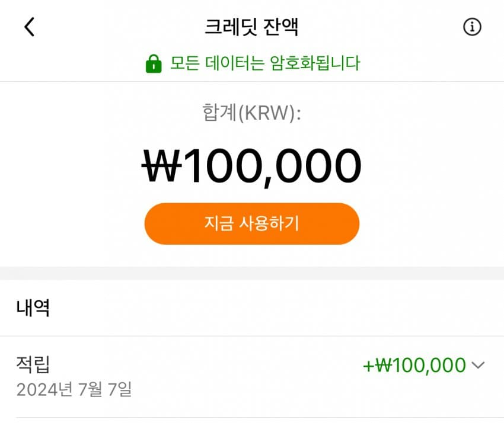The width and height of the screenshot is (504, 423).
Task: Expand the 적립 entry chevron
Action: [478, 366]
